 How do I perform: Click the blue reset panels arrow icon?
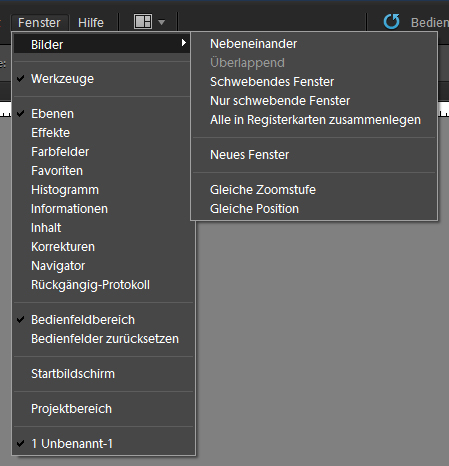click(391, 22)
